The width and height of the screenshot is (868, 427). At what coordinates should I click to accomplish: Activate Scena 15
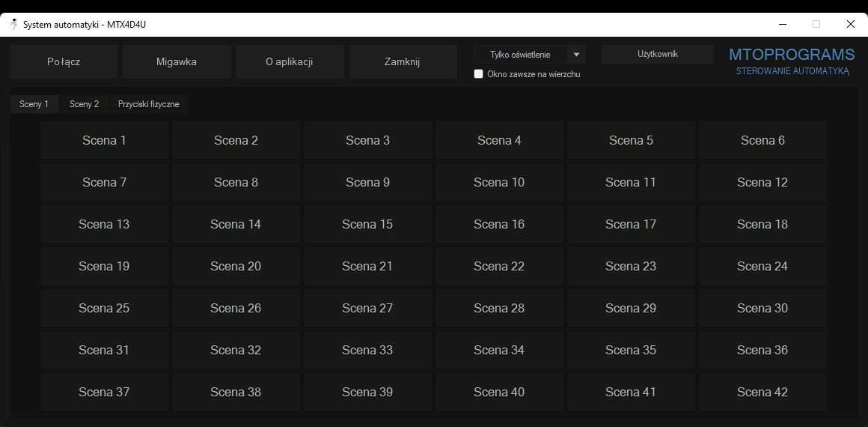coord(368,224)
